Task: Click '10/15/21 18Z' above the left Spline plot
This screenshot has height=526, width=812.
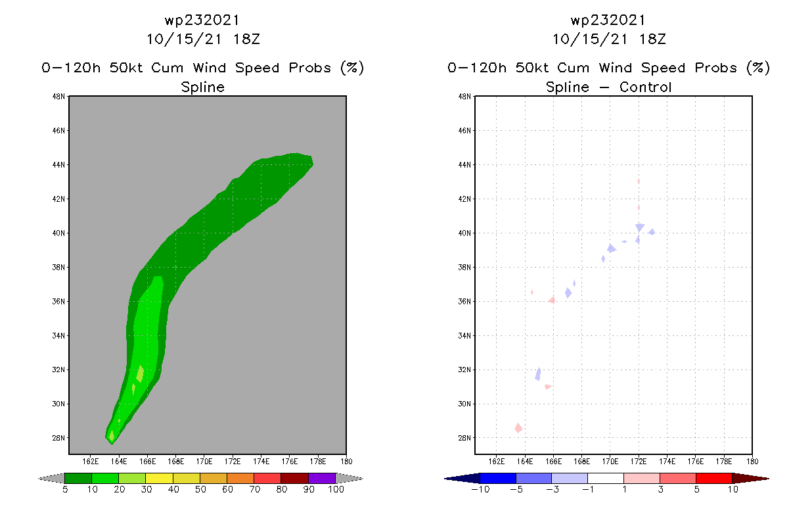Action: 203,39
